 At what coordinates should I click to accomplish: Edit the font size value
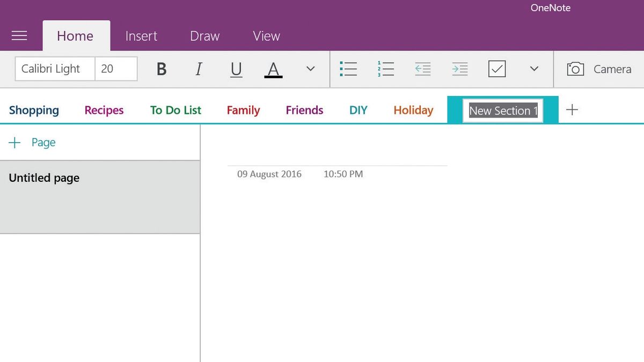click(116, 69)
